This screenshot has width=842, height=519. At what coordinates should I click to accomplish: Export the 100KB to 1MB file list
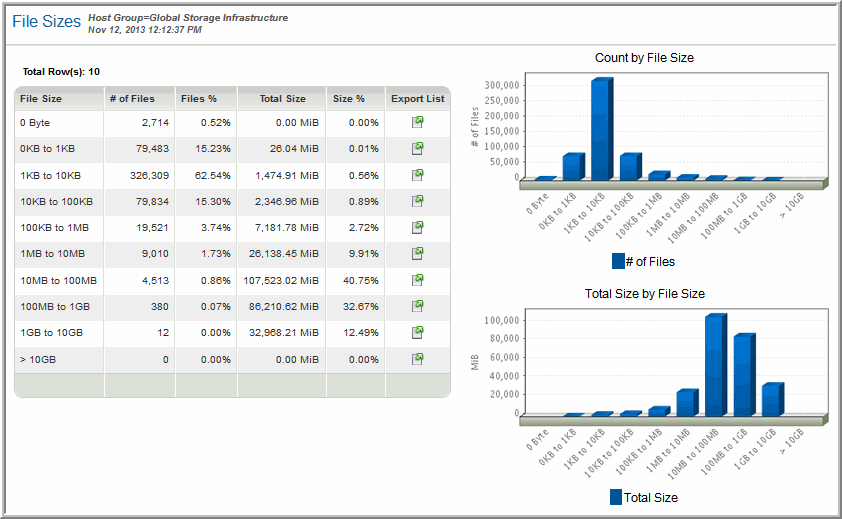click(x=417, y=228)
